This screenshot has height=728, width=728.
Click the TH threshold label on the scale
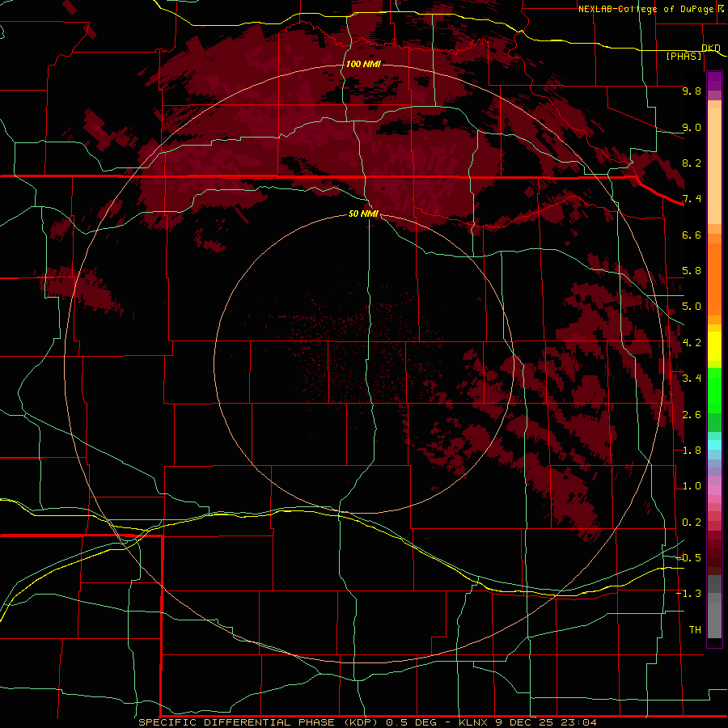click(695, 630)
